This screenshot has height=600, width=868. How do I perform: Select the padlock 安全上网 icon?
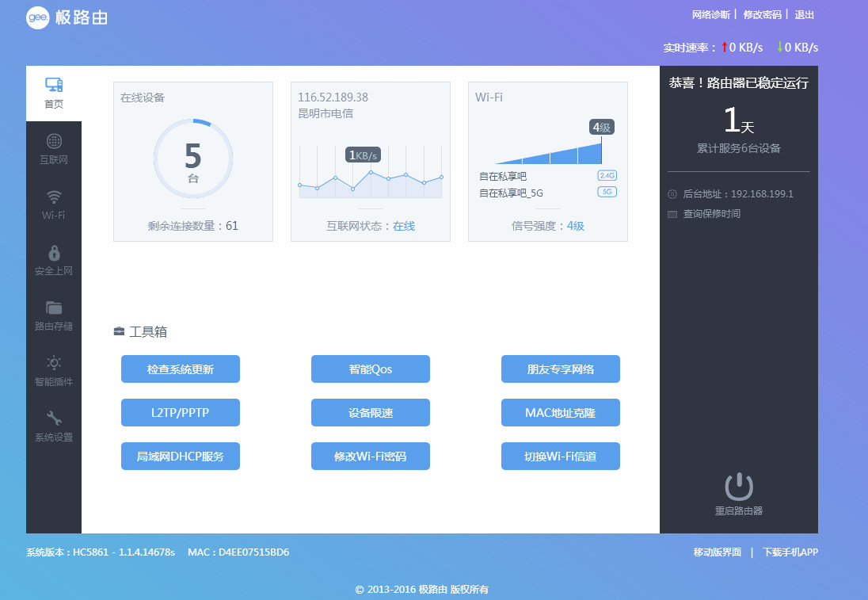tap(54, 253)
